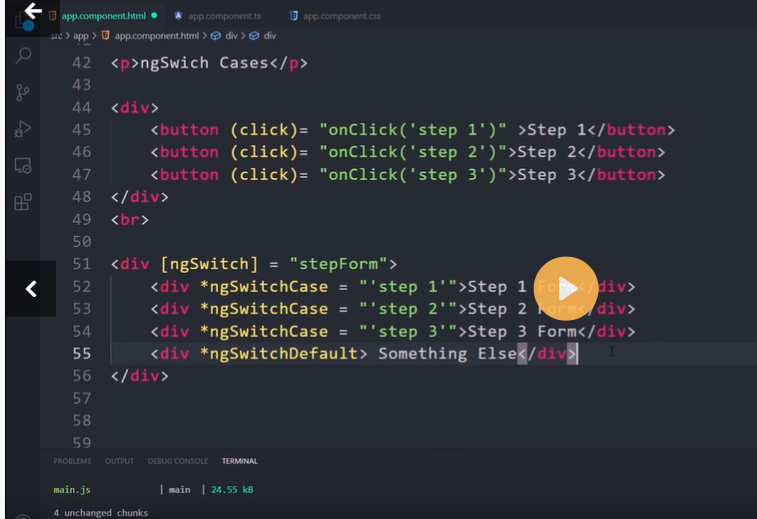Click the last 'div' breadcrumb item
The image size is (757, 519).
point(269,36)
